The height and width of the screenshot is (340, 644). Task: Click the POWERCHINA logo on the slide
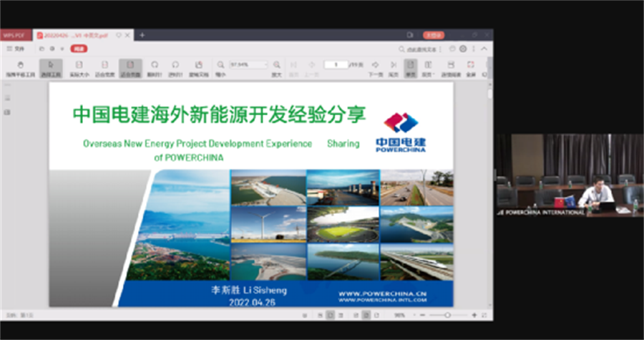click(x=401, y=132)
